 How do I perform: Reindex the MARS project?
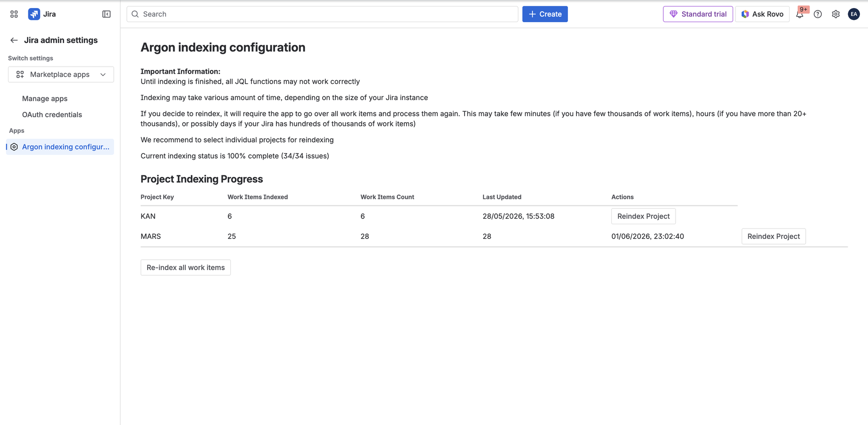(774, 237)
